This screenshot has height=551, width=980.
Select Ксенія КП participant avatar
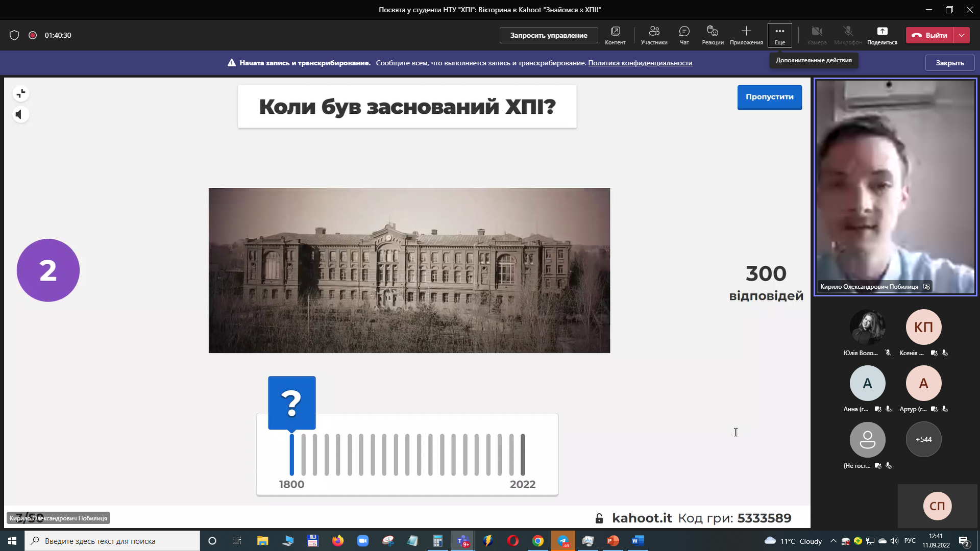point(923,327)
